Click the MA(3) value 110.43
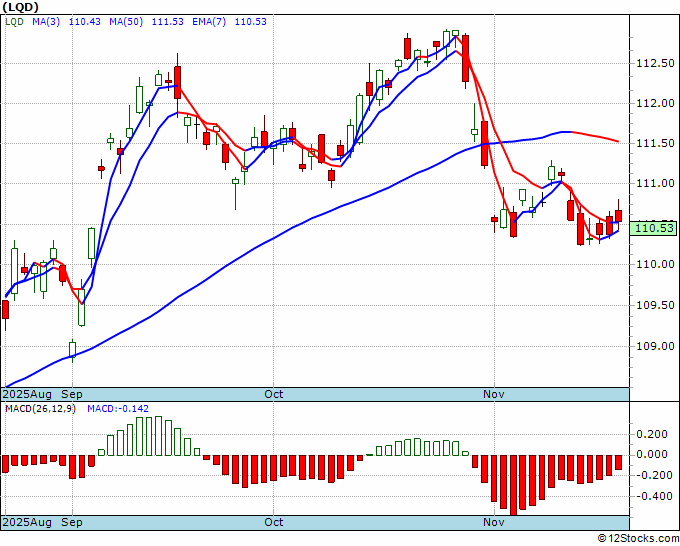 point(85,22)
